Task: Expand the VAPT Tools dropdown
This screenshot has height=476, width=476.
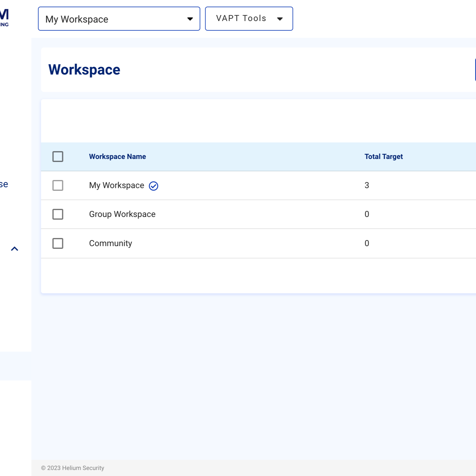Action: 249,19
